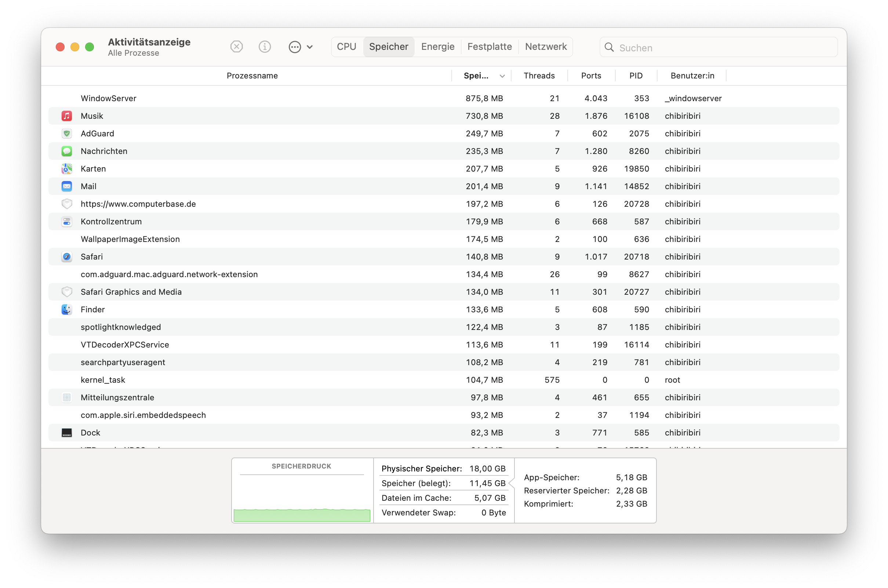Click the Suchen search field

pos(724,48)
